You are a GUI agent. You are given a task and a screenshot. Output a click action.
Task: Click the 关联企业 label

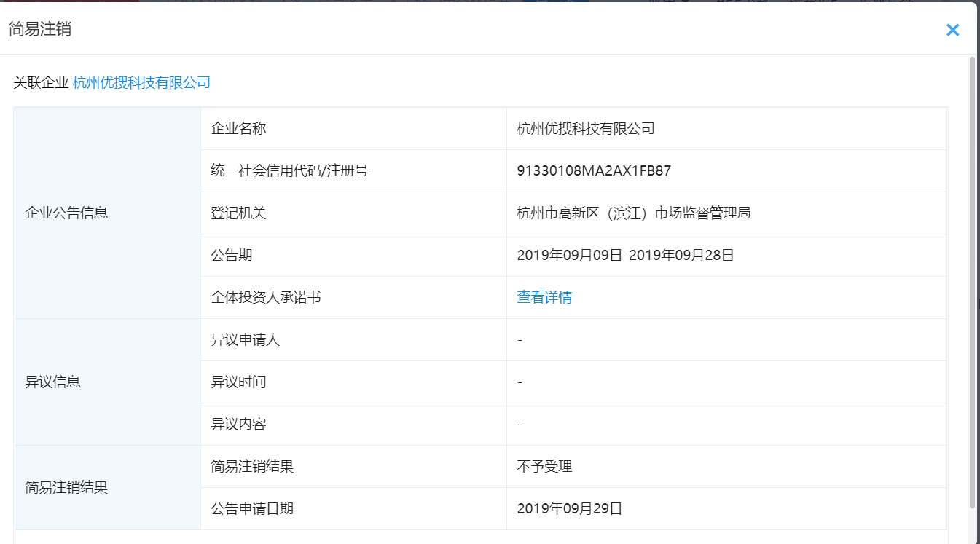[41, 83]
